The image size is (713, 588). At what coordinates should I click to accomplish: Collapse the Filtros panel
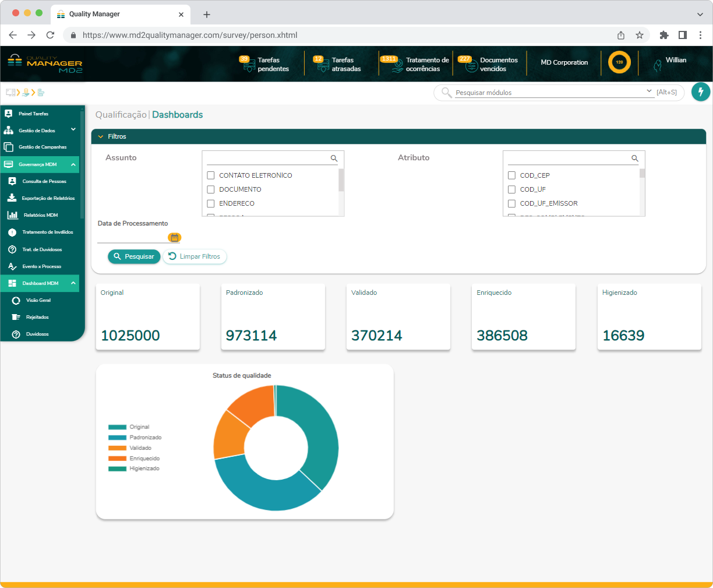click(x=101, y=136)
